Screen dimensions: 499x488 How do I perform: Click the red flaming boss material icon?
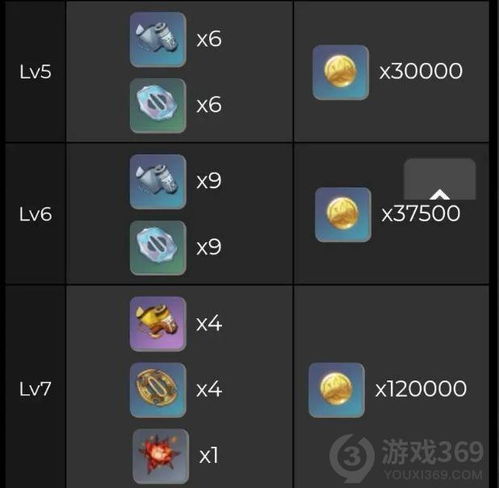pyautogui.click(x=161, y=456)
